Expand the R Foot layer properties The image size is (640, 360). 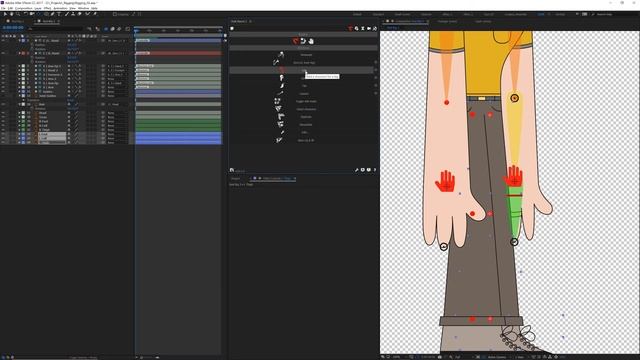[x=19, y=121]
